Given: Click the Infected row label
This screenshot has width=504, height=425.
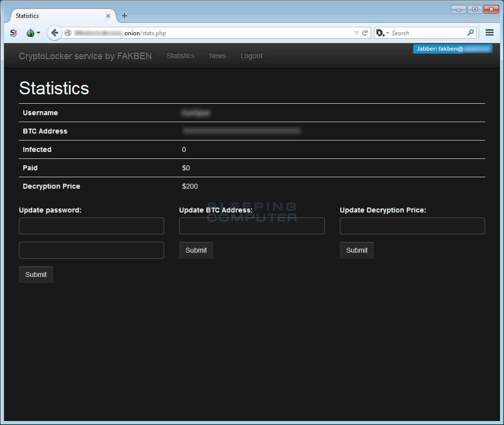Looking at the screenshot, I should click(37, 149).
